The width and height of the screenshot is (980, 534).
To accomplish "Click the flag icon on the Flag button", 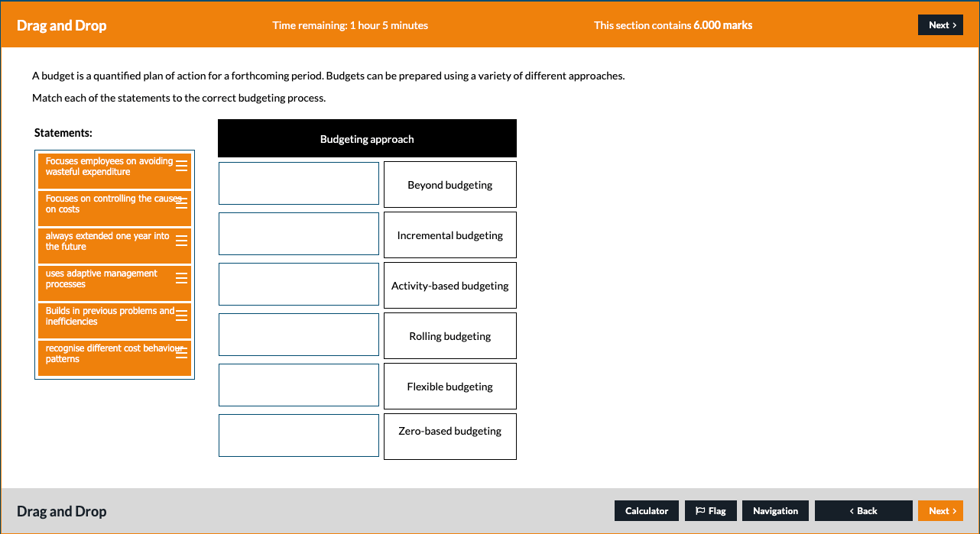I will coord(699,510).
